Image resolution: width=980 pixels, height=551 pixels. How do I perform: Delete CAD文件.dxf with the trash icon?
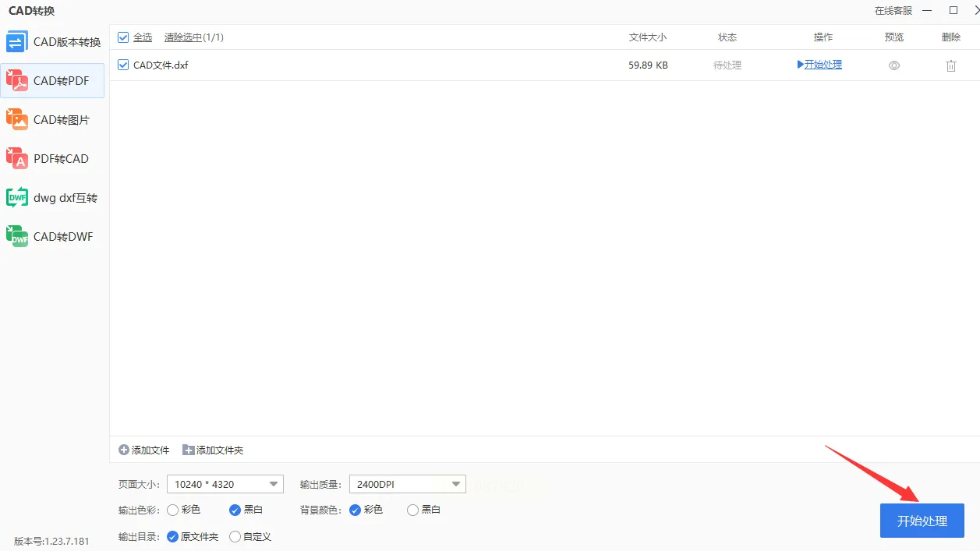click(x=951, y=65)
